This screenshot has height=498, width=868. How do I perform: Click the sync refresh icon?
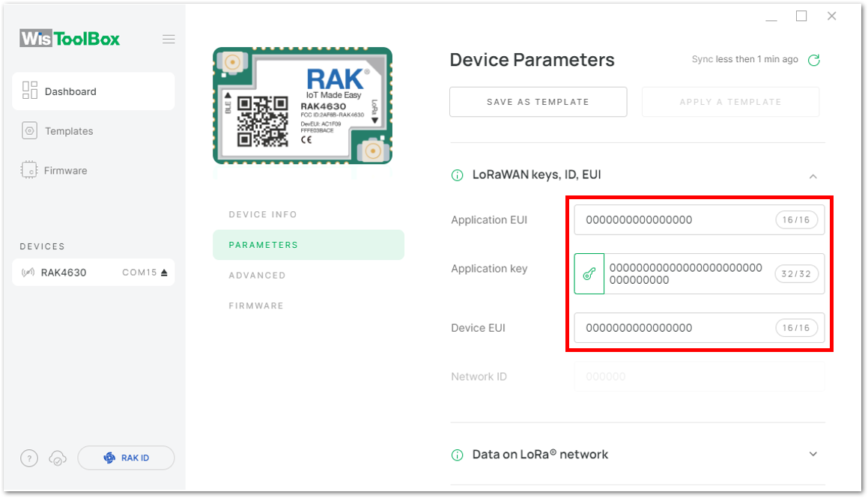814,60
